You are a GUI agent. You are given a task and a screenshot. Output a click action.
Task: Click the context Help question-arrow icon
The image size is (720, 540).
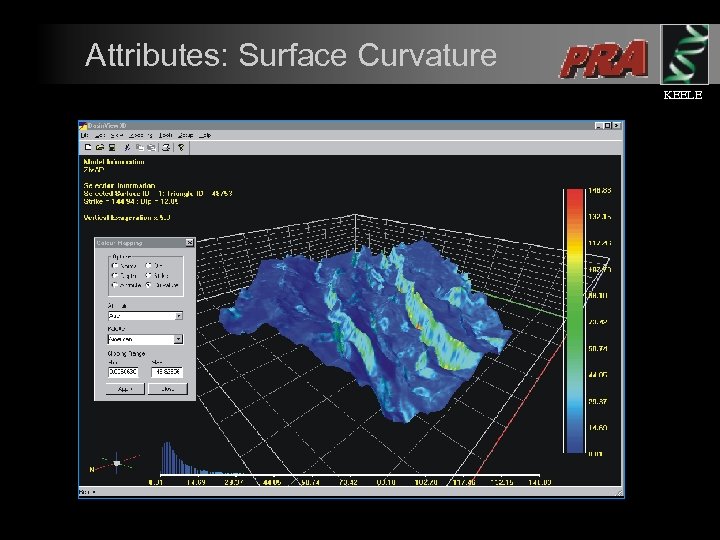(x=181, y=147)
